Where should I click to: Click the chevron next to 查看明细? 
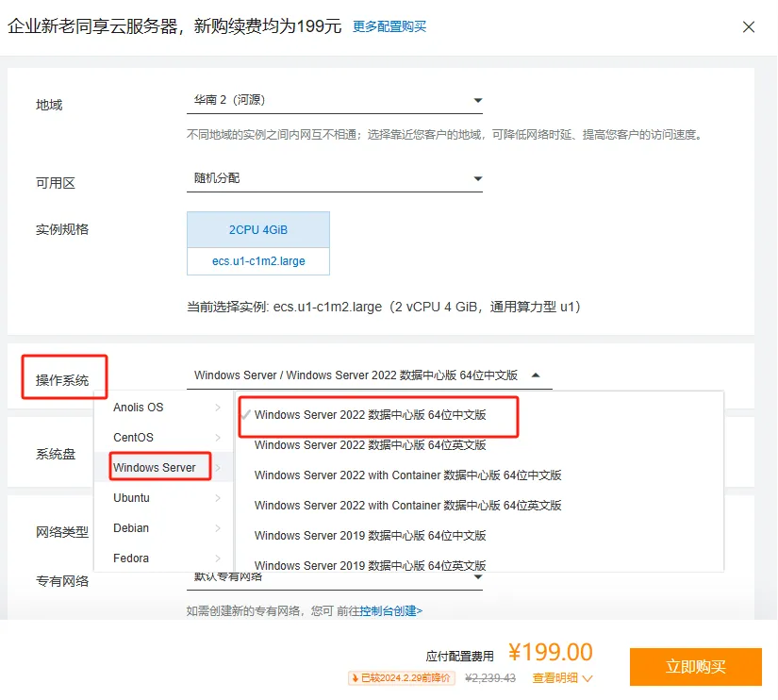pos(587,678)
